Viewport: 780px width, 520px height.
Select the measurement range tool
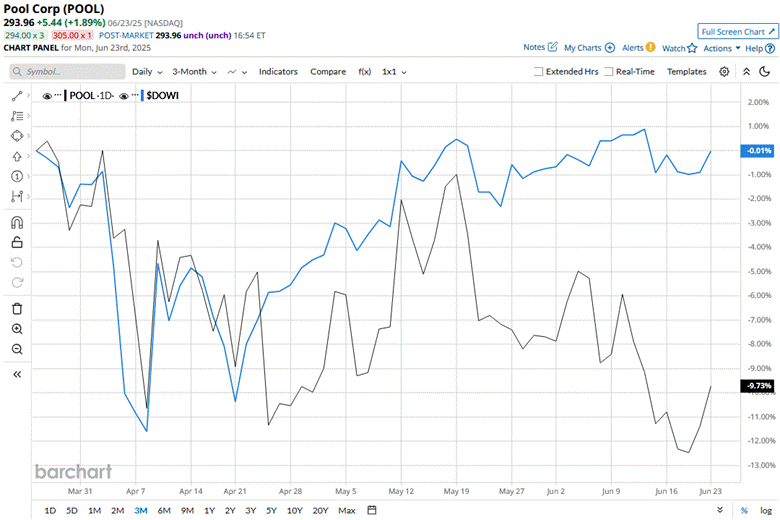click(x=17, y=197)
